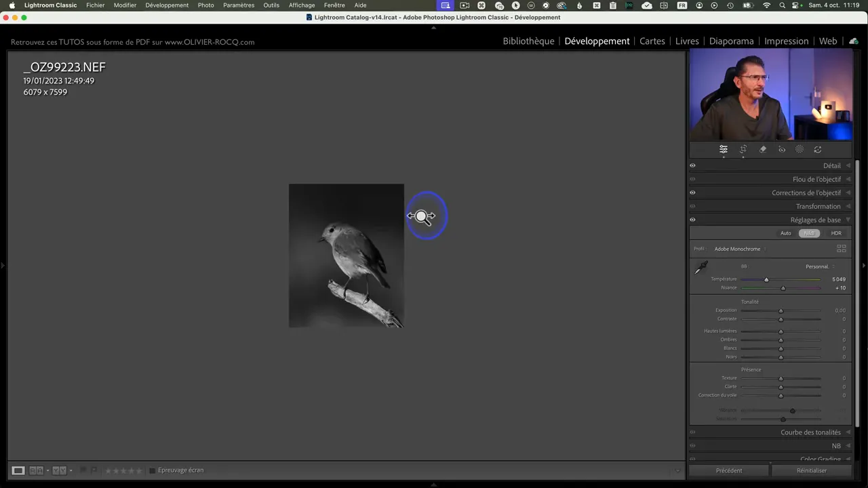Select the Healing eraser tool
The width and height of the screenshot is (868, 488).
(763, 150)
